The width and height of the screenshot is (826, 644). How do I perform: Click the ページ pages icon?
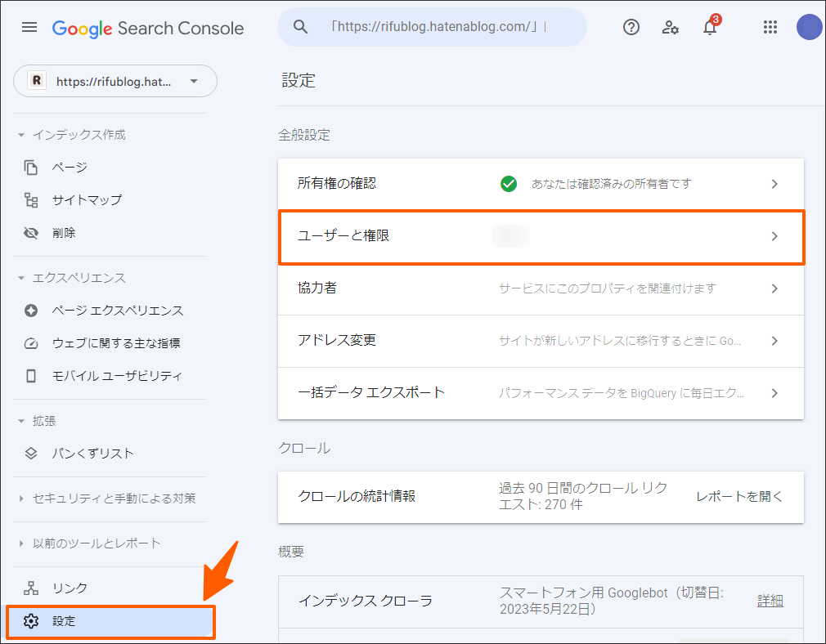click(x=31, y=168)
